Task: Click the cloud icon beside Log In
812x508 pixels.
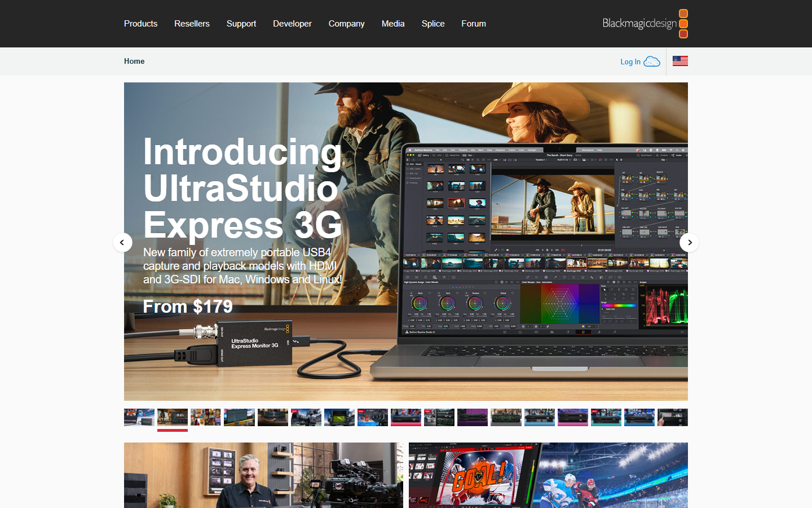Action: 652,61
